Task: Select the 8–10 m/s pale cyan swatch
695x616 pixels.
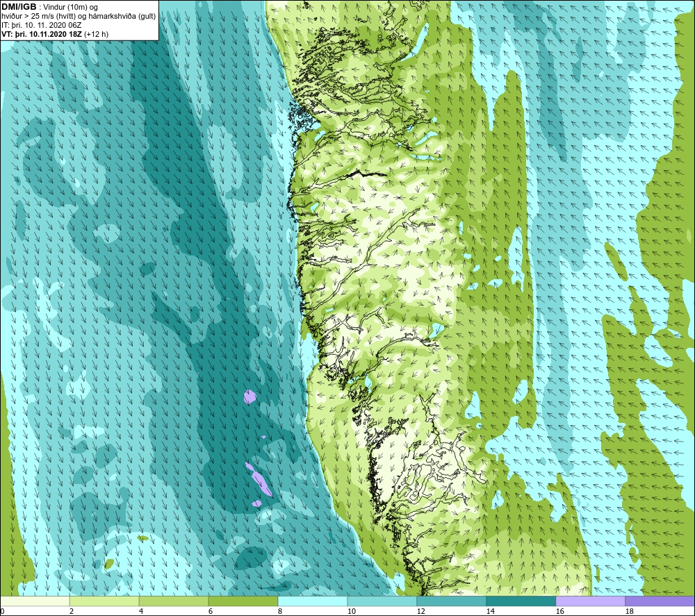Action: pyautogui.click(x=313, y=601)
